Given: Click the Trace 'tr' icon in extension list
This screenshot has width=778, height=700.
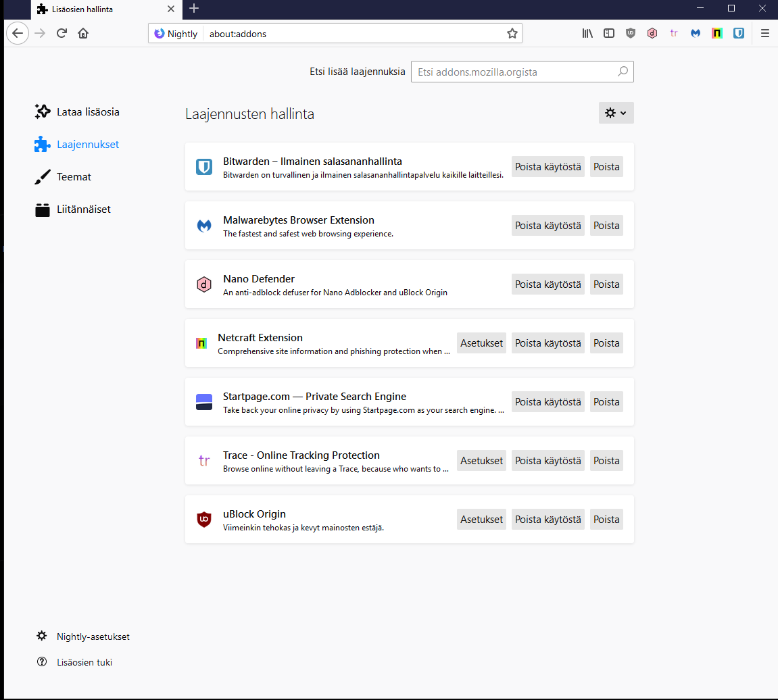Looking at the screenshot, I should click(204, 461).
